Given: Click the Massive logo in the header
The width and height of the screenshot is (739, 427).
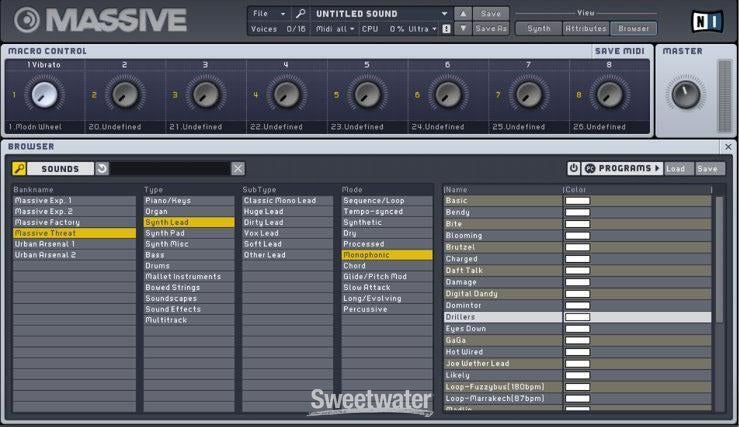Looking at the screenshot, I should [100, 20].
